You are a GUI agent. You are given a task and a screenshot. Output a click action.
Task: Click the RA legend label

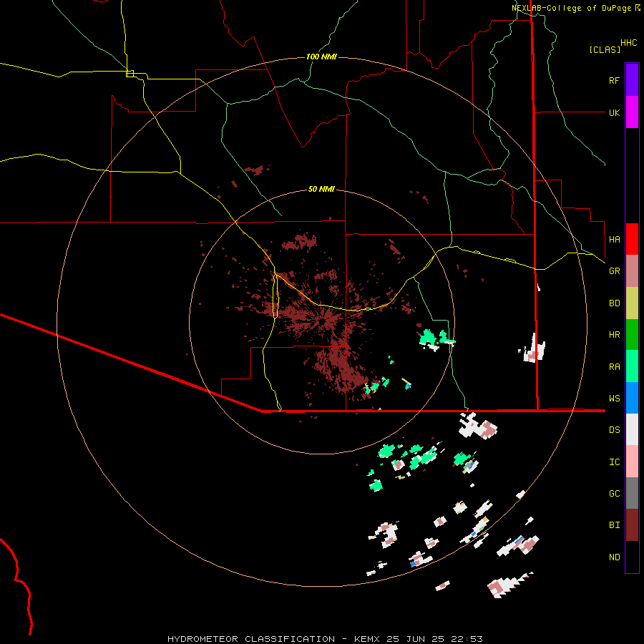(x=614, y=367)
